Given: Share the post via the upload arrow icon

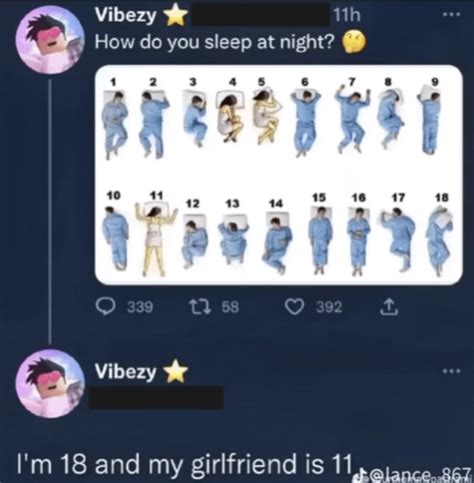Looking at the screenshot, I should [389, 307].
